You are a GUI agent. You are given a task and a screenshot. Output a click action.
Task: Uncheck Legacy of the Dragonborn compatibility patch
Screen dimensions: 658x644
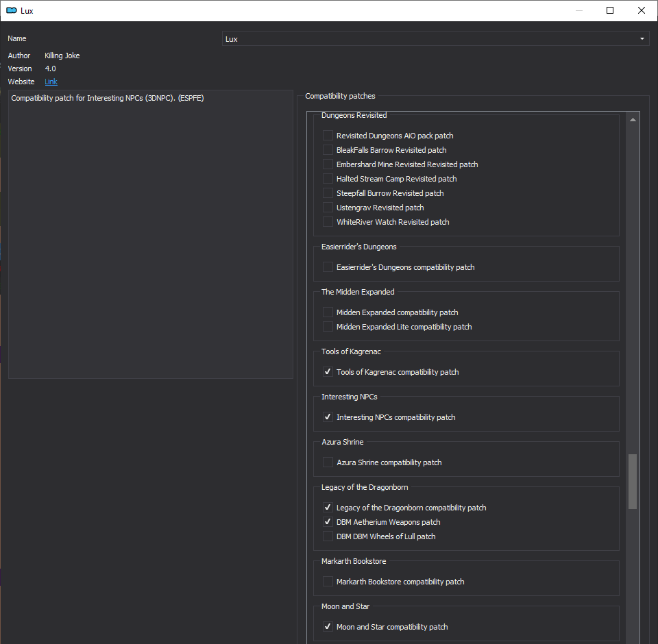328,508
